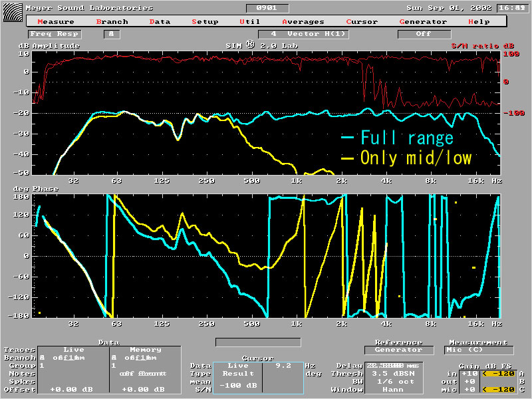The width and height of the screenshot is (532, 399).
Task: Select the Reference Generator field
Action: 399,350
